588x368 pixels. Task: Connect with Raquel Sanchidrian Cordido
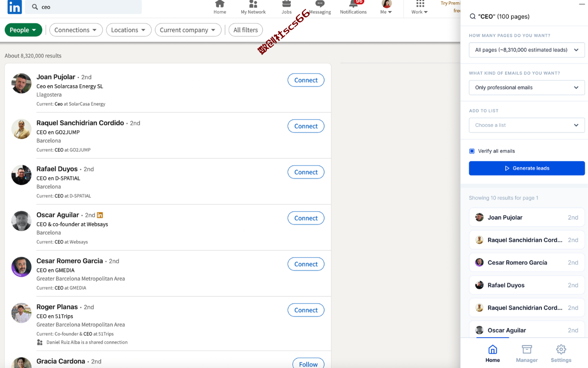point(306,126)
